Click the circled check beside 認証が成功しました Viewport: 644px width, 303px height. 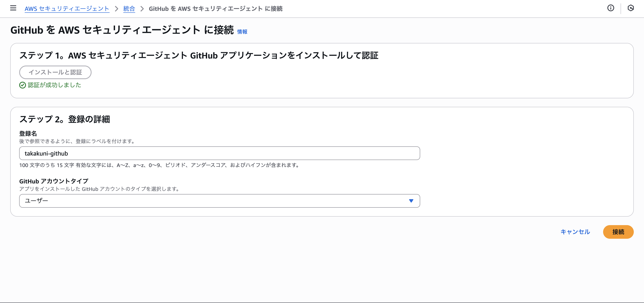(x=22, y=85)
